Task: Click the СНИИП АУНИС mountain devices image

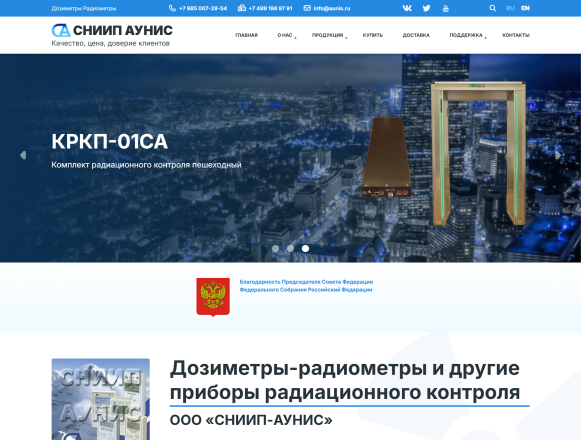Action: point(101,399)
